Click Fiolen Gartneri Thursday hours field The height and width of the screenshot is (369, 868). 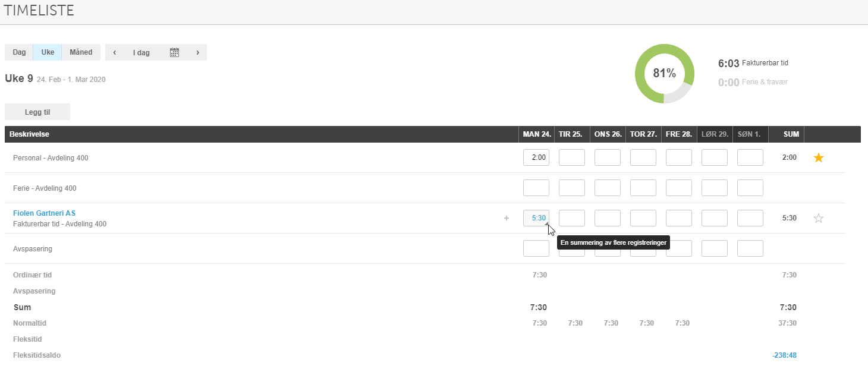click(x=643, y=218)
